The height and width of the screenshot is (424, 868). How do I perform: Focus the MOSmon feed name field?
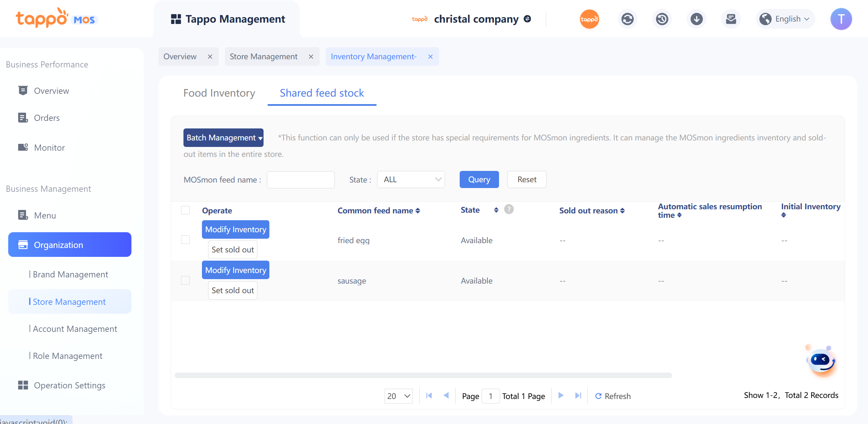click(301, 179)
